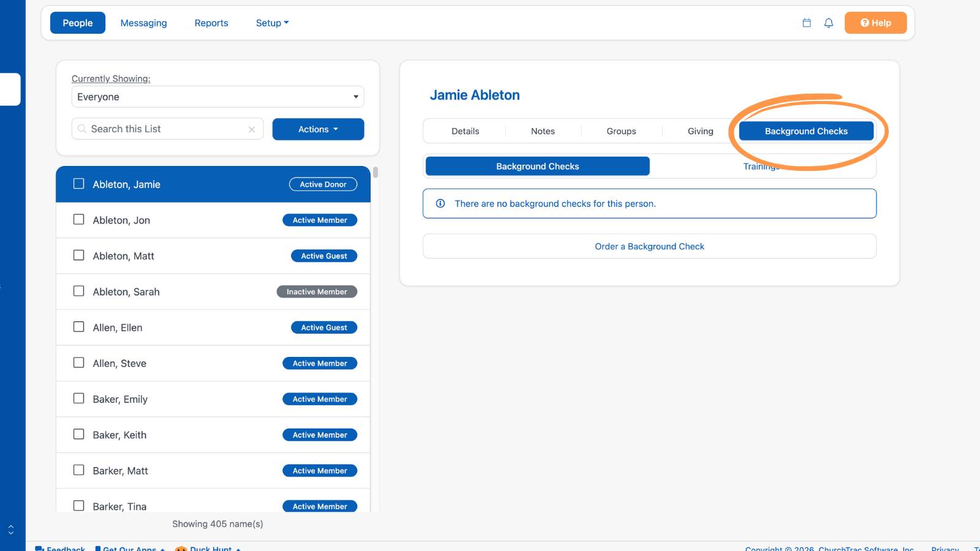The width and height of the screenshot is (980, 551).
Task: Select Allen, Steve in the list
Action: 213,363
